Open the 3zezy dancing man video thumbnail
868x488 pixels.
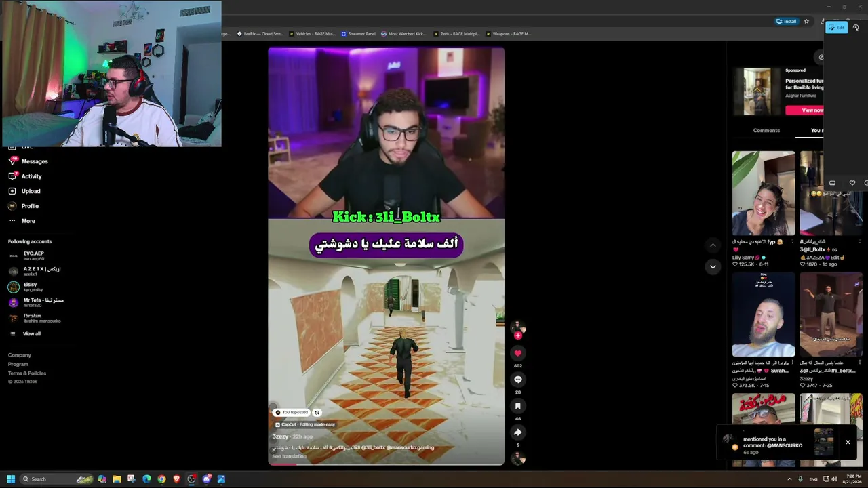pyautogui.click(x=831, y=314)
